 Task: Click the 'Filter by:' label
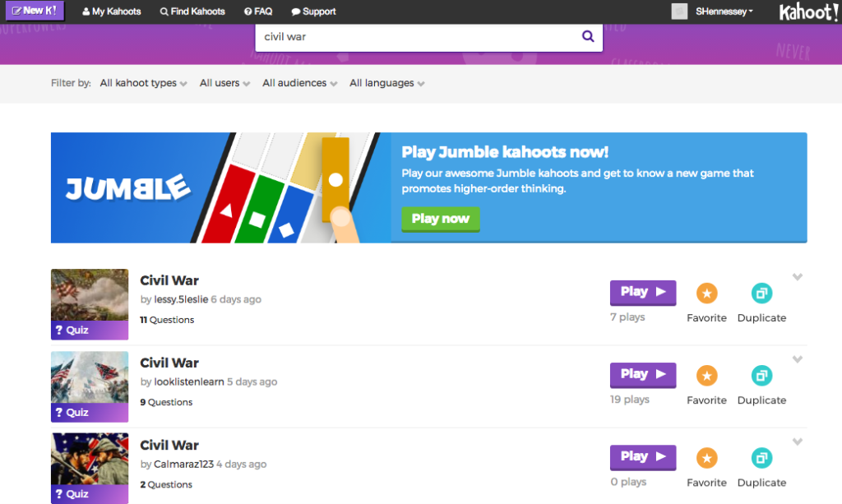[71, 83]
